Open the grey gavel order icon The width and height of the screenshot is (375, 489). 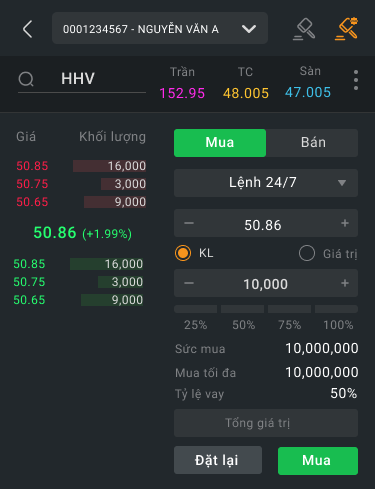tap(304, 29)
